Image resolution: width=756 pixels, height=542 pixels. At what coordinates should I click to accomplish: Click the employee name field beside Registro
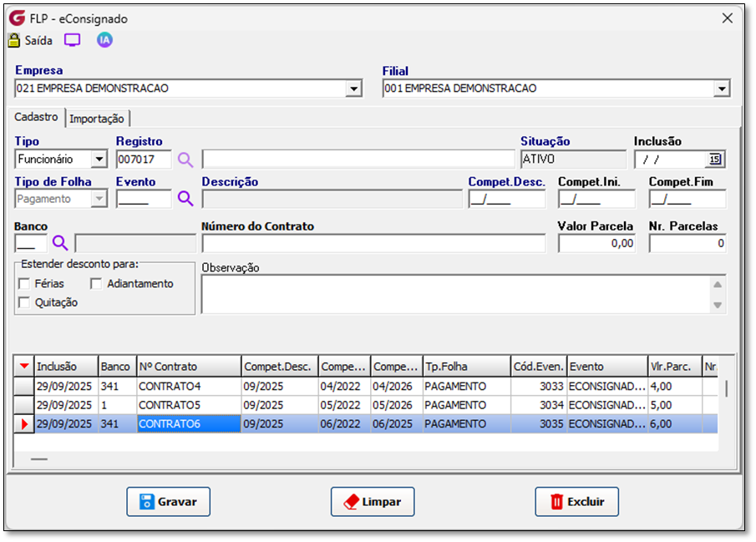358,160
